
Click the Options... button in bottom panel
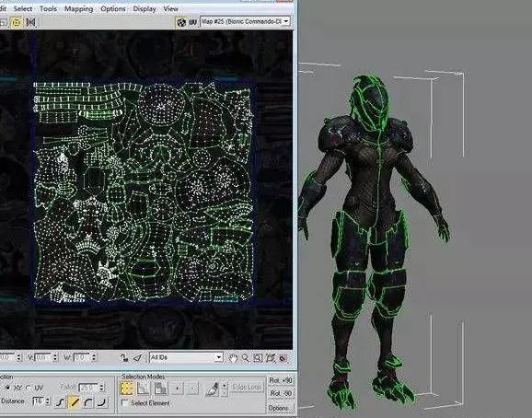pos(281,408)
